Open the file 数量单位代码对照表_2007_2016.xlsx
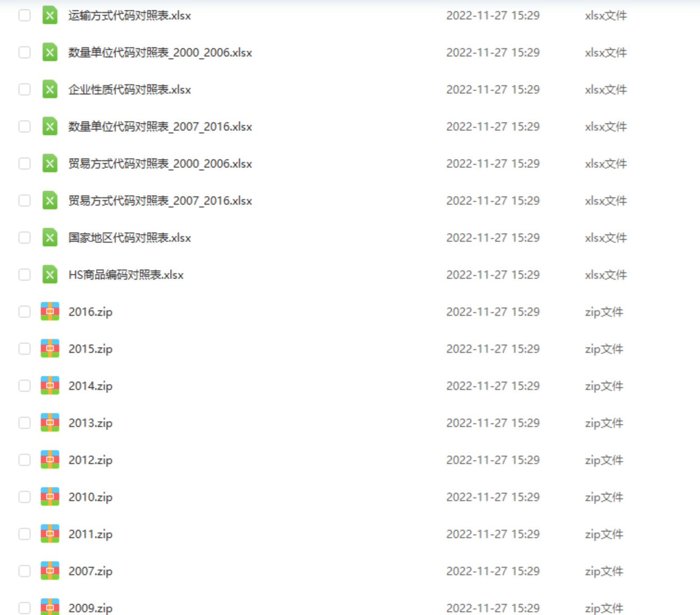This screenshot has width=700, height=615. point(160,126)
